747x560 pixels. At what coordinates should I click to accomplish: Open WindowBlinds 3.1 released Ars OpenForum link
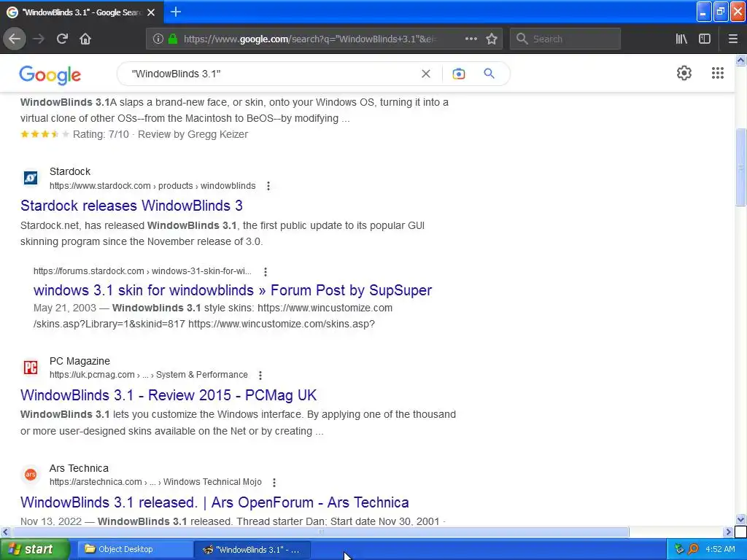(214, 502)
